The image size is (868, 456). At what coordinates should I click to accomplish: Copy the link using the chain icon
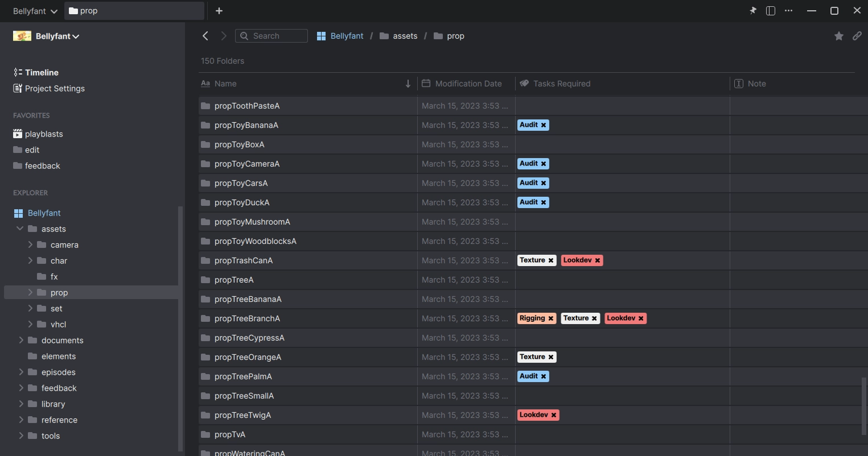[857, 35]
